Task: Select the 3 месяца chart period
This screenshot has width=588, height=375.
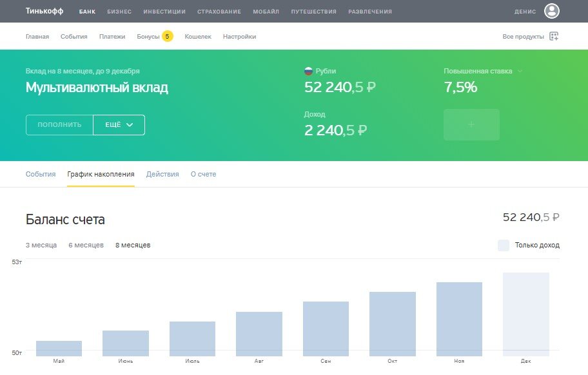Action: coord(41,245)
